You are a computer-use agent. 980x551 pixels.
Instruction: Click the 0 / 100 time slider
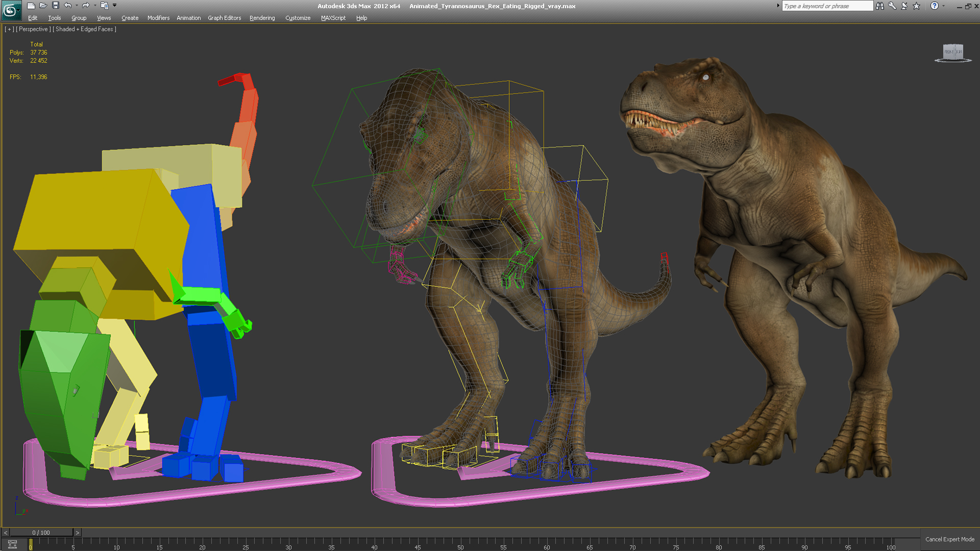click(x=41, y=533)
